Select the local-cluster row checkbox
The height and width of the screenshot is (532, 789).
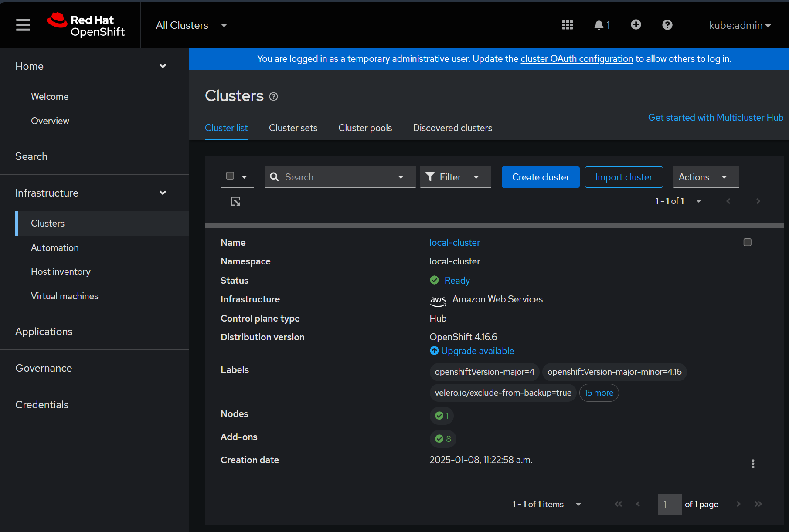pyautogui.click(x=748, y=242)
